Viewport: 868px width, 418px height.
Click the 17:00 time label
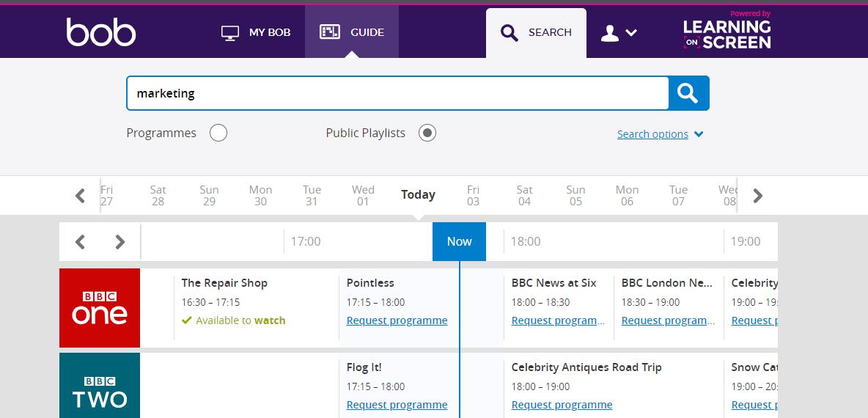click(306, 241)
